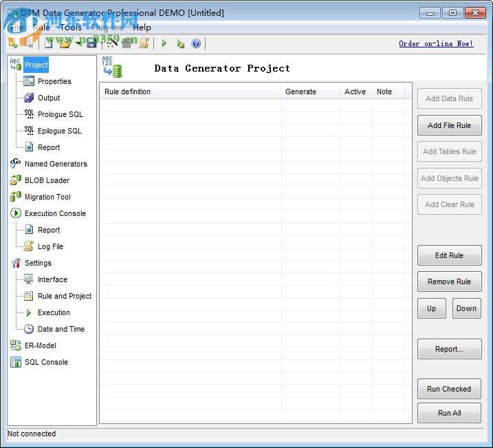Open help with the blue question mark icon
493x448 pixels.
pos(196,43)
